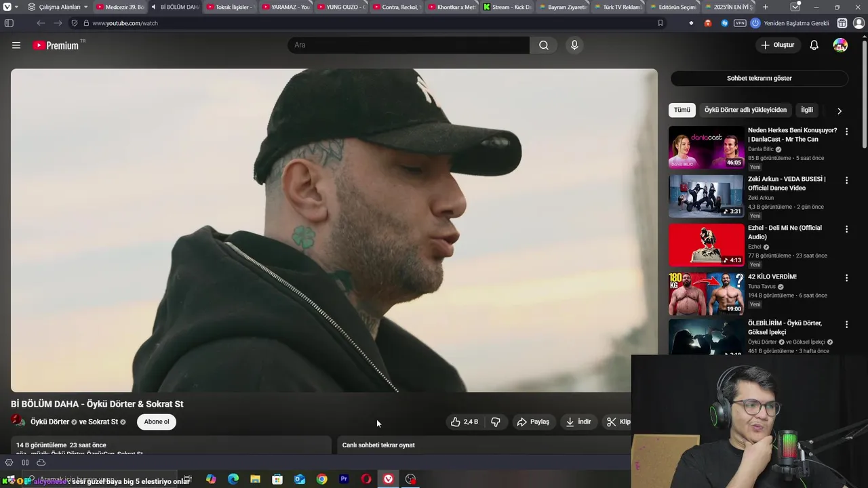This screenshot has width=868, height=488.
Task: Open Opera browser from the taskbar
Action: pyautogui.click(x=366, y=479)
